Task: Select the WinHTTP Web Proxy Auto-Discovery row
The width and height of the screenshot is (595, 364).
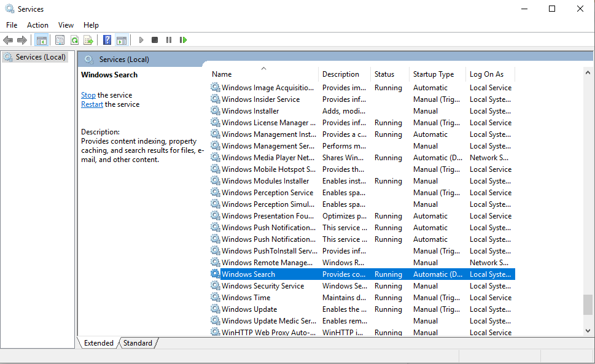Action: click(362, 331)
